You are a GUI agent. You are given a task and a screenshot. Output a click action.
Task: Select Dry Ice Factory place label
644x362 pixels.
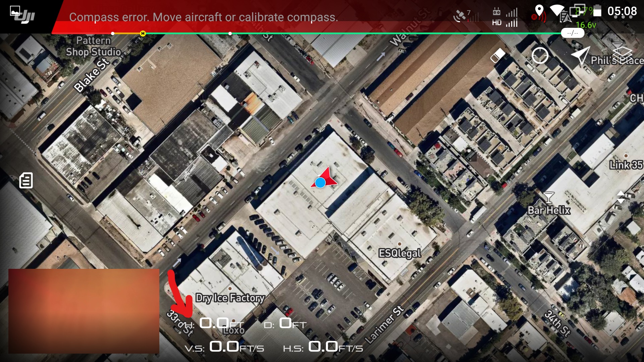(230, 298)
